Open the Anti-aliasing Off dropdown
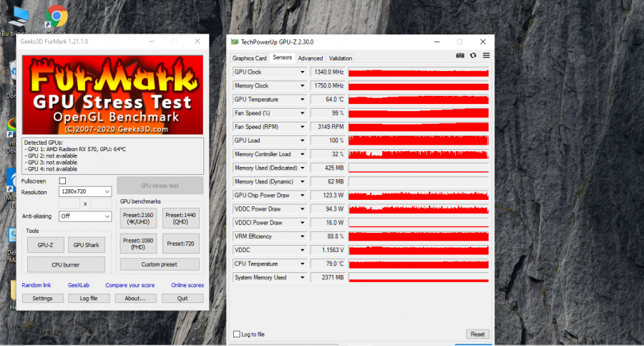The height and width of the screenshot is (346, 644). click(85, 216)
